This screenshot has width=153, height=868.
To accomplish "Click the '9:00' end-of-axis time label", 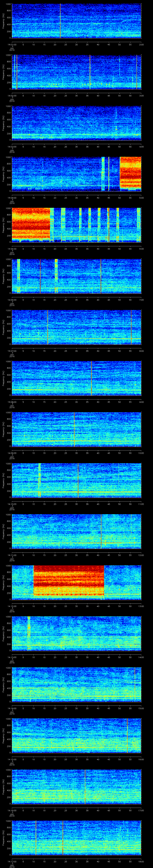I will pos(141,402).
